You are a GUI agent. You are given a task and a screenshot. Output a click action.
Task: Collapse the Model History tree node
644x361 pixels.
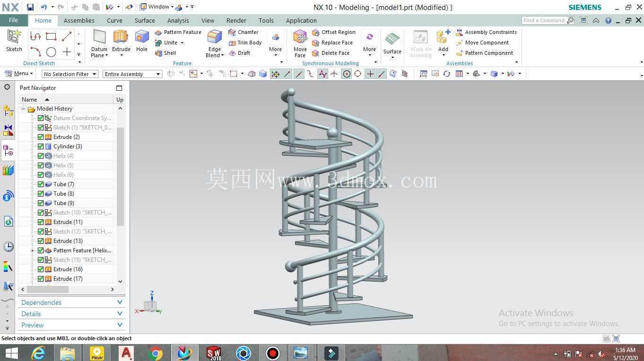pos(23,109)
